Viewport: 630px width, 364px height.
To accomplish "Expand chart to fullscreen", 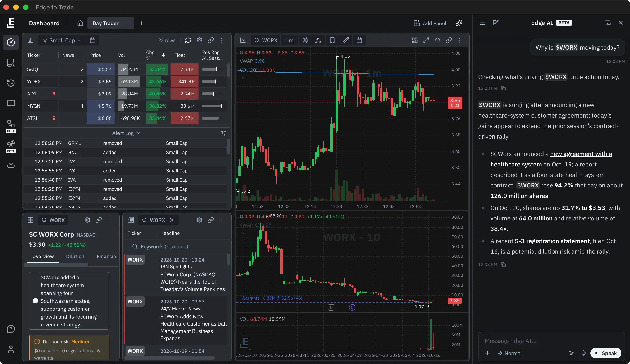I will pyautogui.click(x=426, y=40).
